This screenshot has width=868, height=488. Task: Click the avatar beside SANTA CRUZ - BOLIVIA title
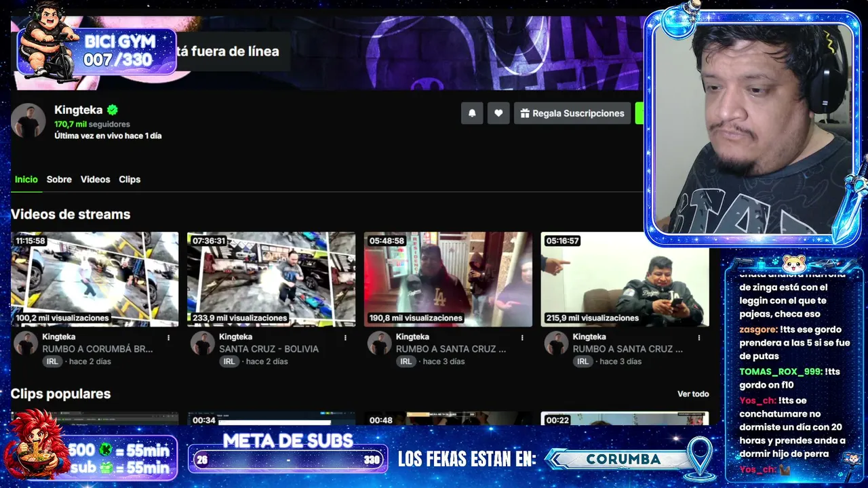coord(202,343)
